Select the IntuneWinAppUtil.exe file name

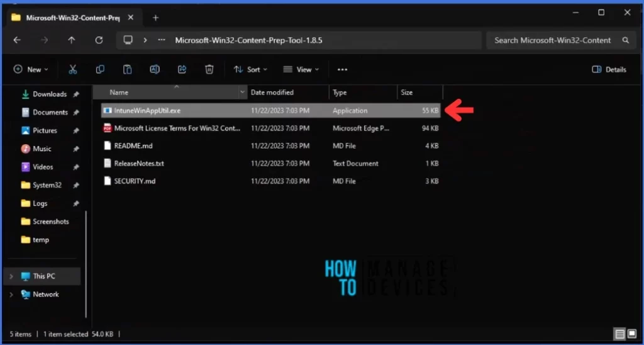point(147,111)
